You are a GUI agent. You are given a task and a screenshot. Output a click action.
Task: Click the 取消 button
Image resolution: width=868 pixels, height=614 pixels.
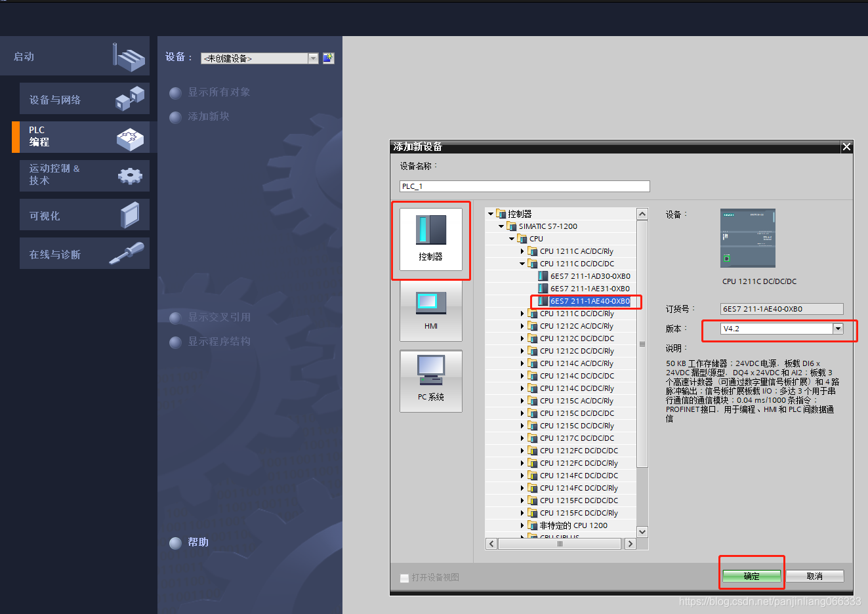[x=815, y=576]
